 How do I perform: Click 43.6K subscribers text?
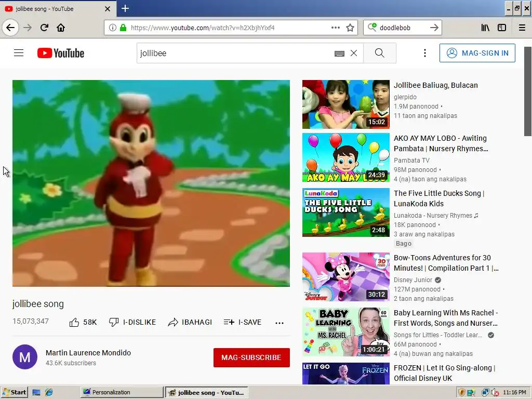point(71,363)
